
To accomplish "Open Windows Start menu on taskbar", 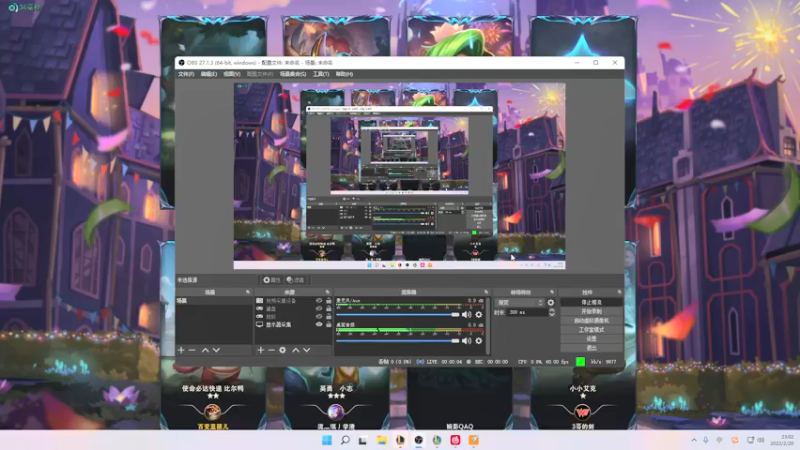I will click(327, 440).
